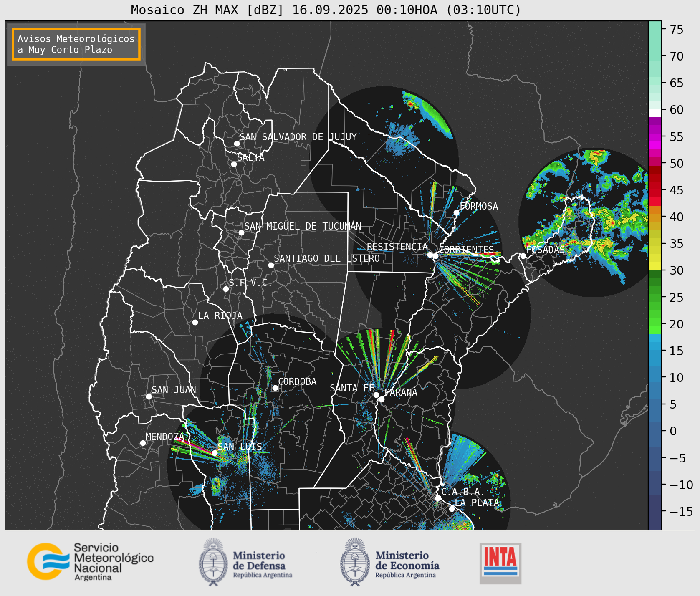This screenshot has width=700, height=596.
Task: Select the CORRIENTES city marker dot
Action: [435, 256]
